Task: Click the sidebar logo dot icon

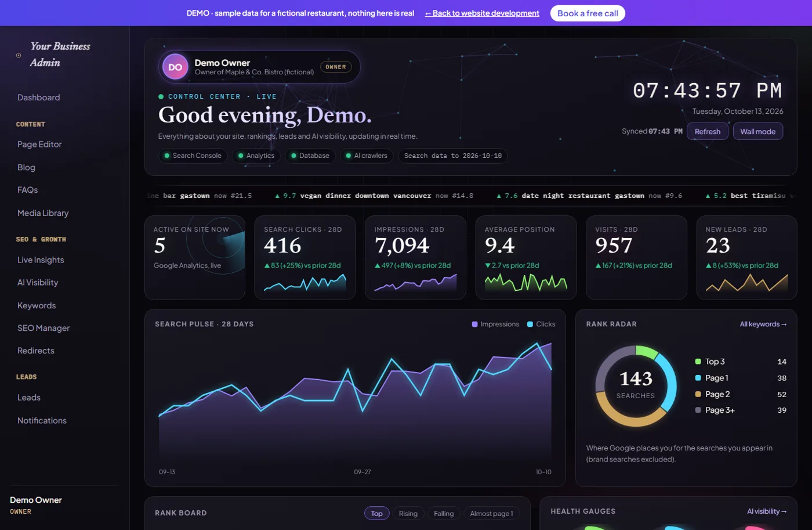Action: point(19,55)
